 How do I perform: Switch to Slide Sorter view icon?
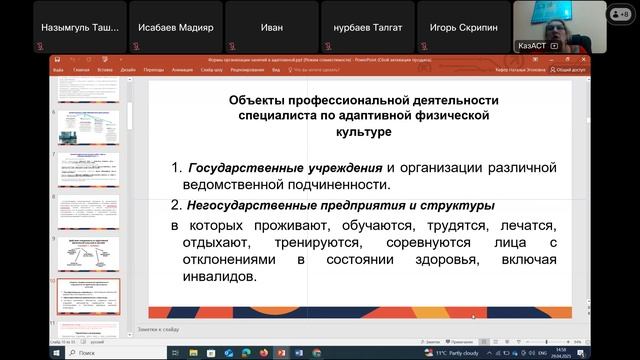coord(496,342)
